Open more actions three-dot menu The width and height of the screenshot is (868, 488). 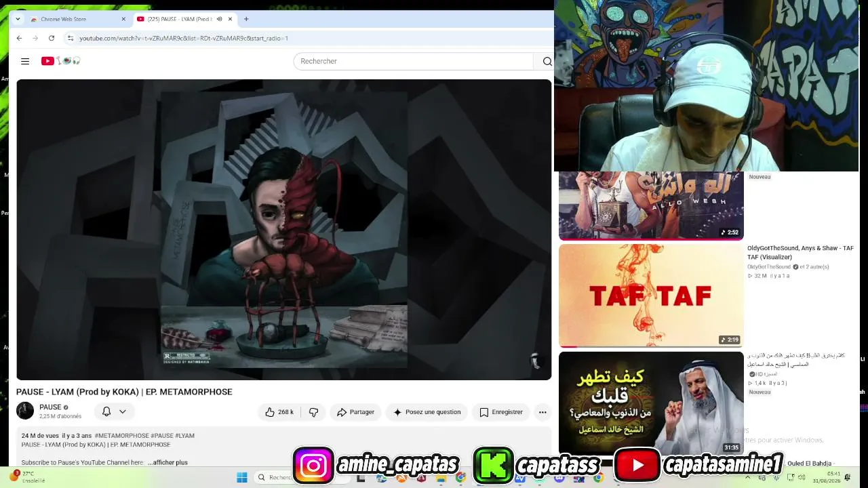coord(542,412)
